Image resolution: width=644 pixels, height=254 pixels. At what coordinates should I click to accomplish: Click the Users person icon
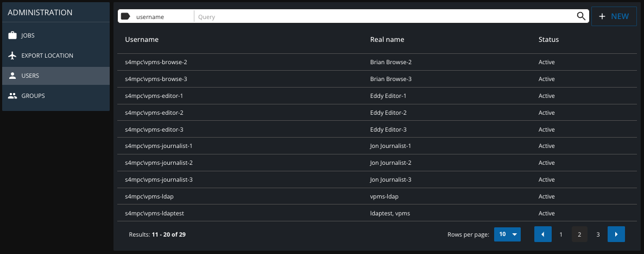point(12,76)
